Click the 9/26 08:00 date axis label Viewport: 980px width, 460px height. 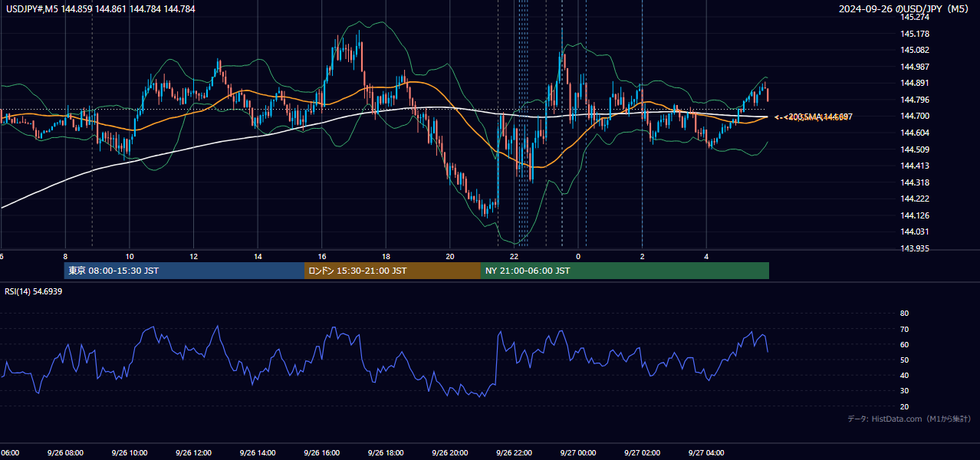click(65, 453)
